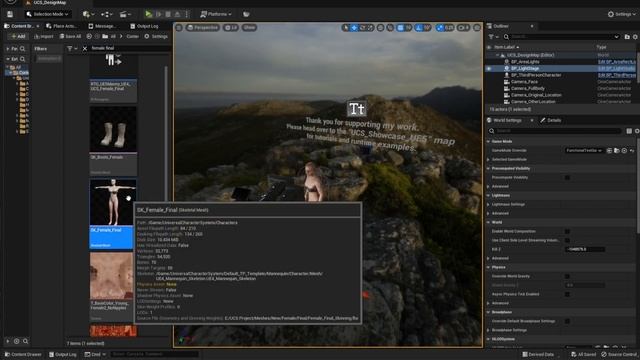Activate the viewport translate gizmo icon
This screenshot has height=360, width=640.
click(354, 28)
